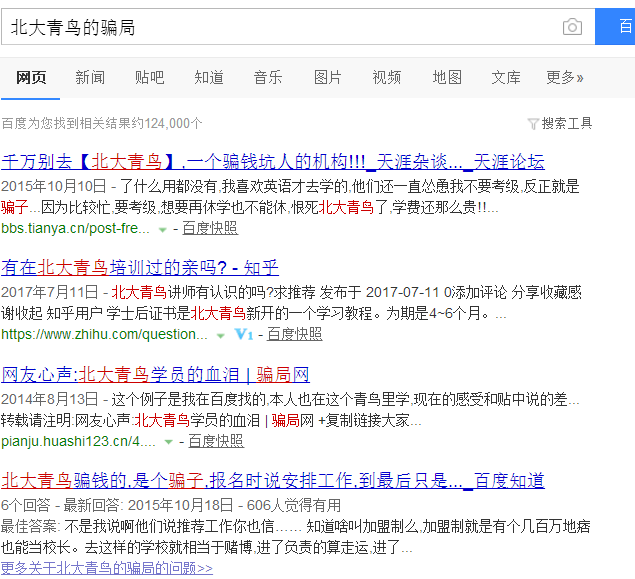The image size is (635, 579).
Task: Open the 贴吧 tab
Action: click(x=149, y=77)
